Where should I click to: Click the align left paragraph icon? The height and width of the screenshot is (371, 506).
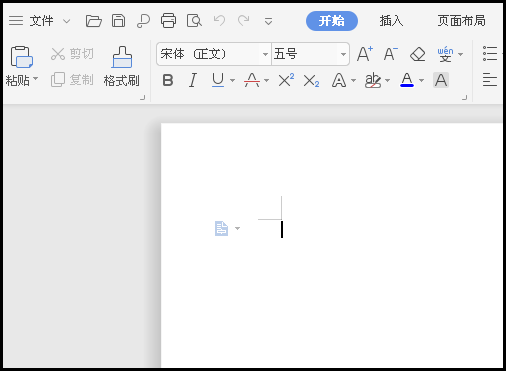(490, 80)
